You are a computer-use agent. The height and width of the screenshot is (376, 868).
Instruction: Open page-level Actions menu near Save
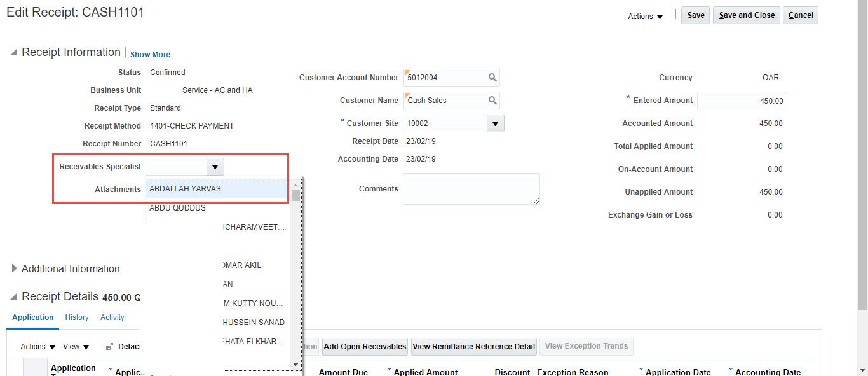point(646,17)
